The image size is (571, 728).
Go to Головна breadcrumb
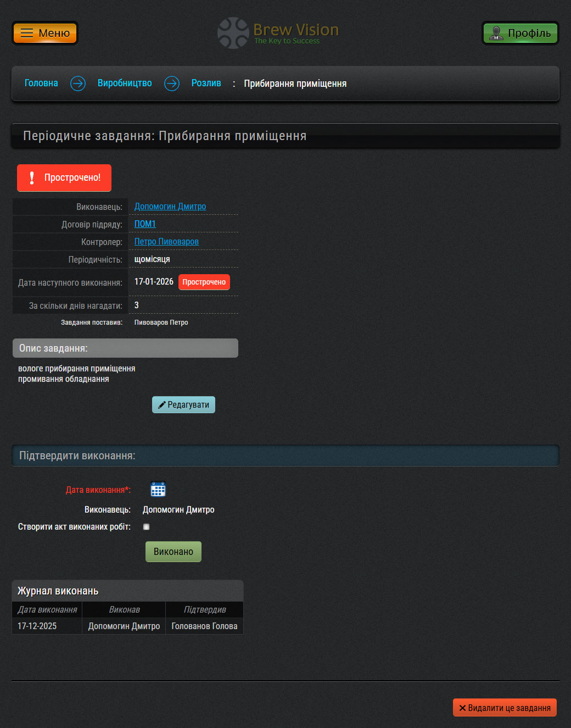click(41, 84)
